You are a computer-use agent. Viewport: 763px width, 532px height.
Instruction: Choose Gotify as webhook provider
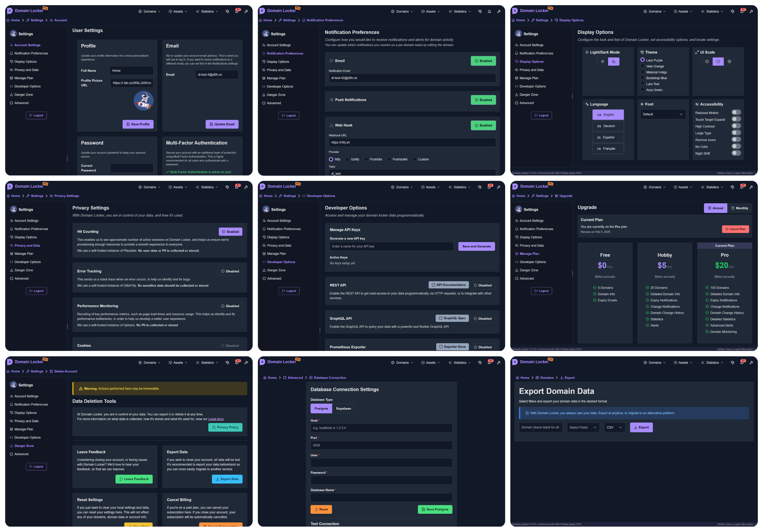click(348, 159)
